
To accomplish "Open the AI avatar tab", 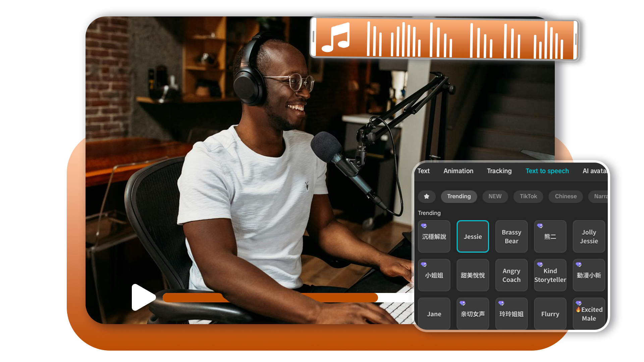I will 595,171.
